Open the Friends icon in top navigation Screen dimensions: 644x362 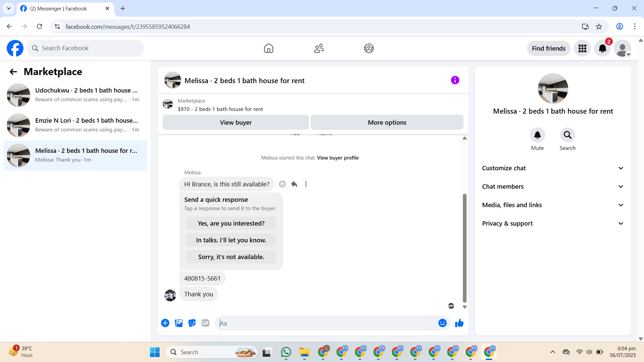319,48
